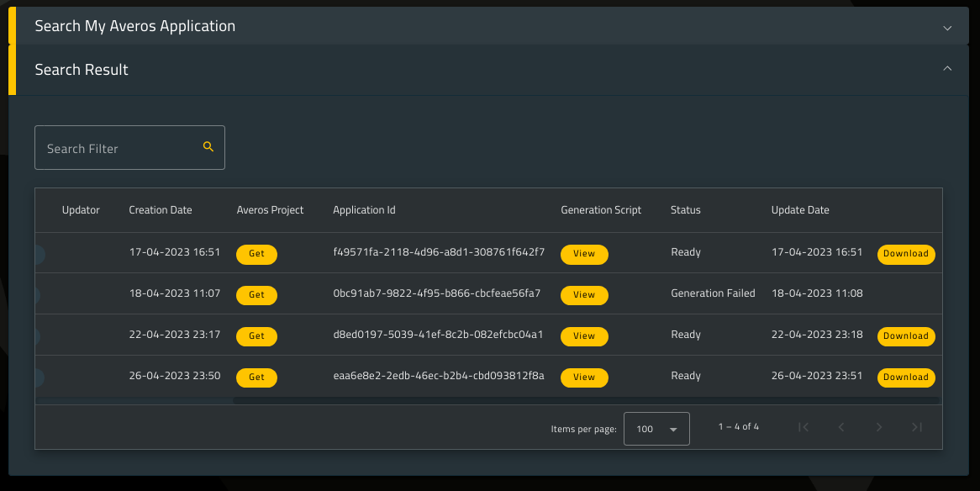The width and height of the screenshot is (980, 491).
Task: Download the application updated 22-04-2023 23:18
Action: [906, 336]
